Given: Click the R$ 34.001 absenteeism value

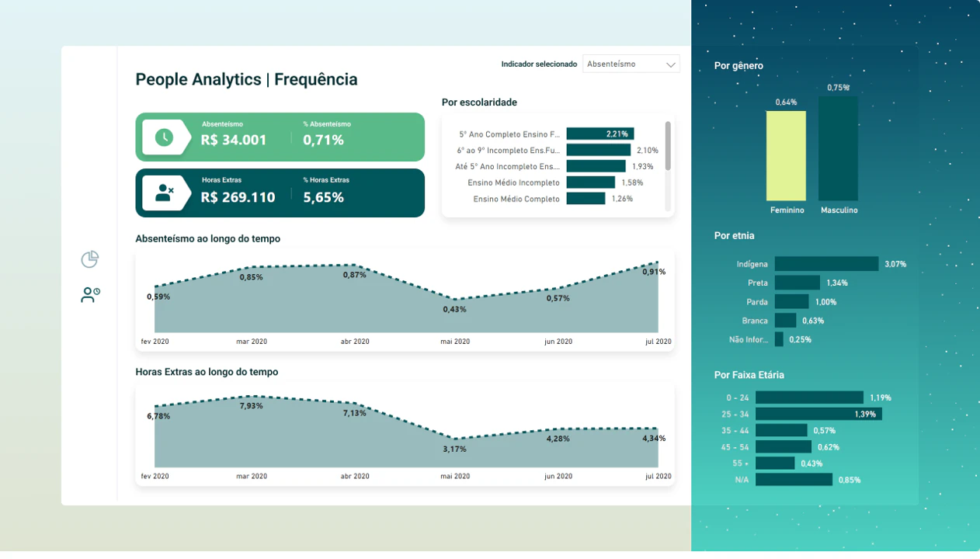Looking at the screenshot, I should click(234, 141).
